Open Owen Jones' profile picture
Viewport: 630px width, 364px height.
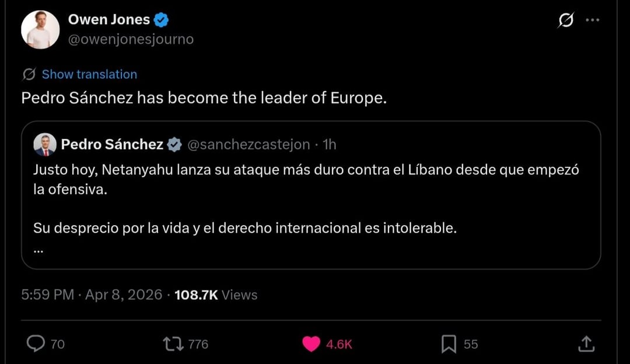40,29
